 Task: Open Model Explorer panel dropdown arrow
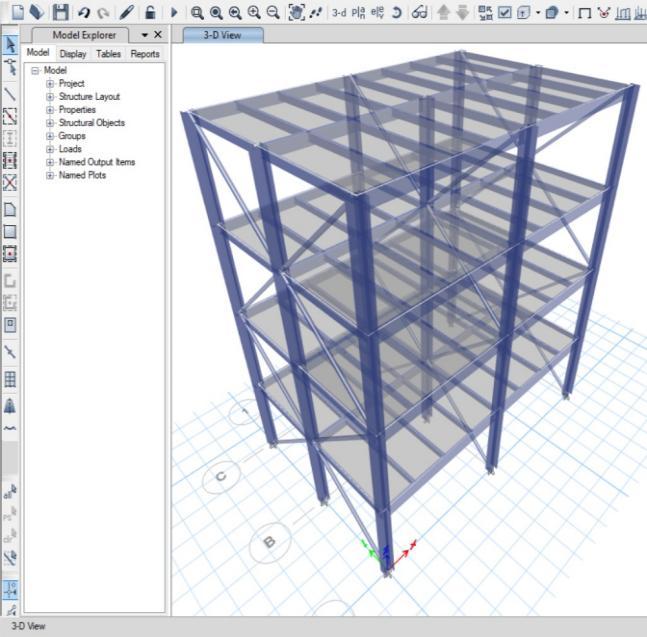144,35
